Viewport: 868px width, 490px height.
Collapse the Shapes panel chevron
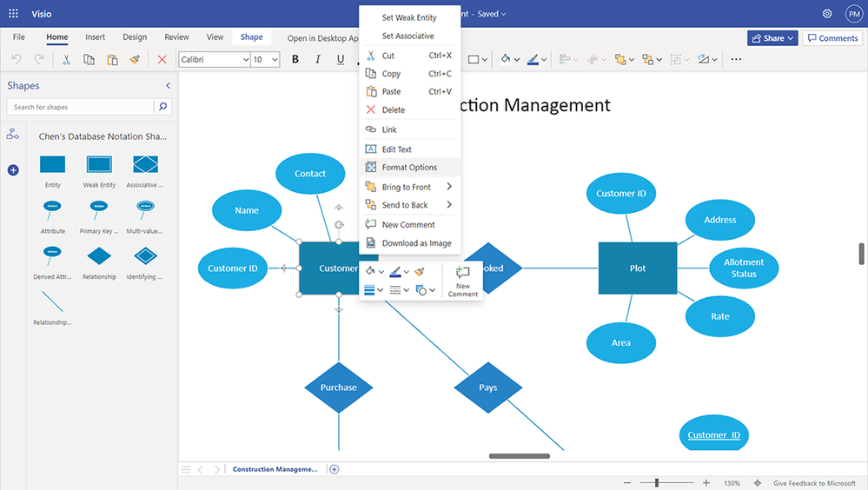tap(168, 85)
